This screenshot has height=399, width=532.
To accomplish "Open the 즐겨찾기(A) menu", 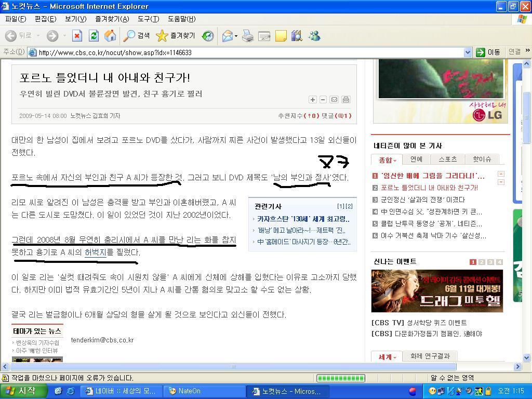I will coord(112,19).
